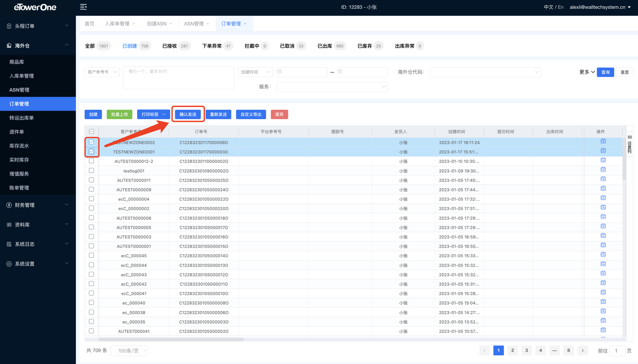Close the 入库单管理 tab
Viewport: 638px width, 364px height.
(x=134, y=24)
